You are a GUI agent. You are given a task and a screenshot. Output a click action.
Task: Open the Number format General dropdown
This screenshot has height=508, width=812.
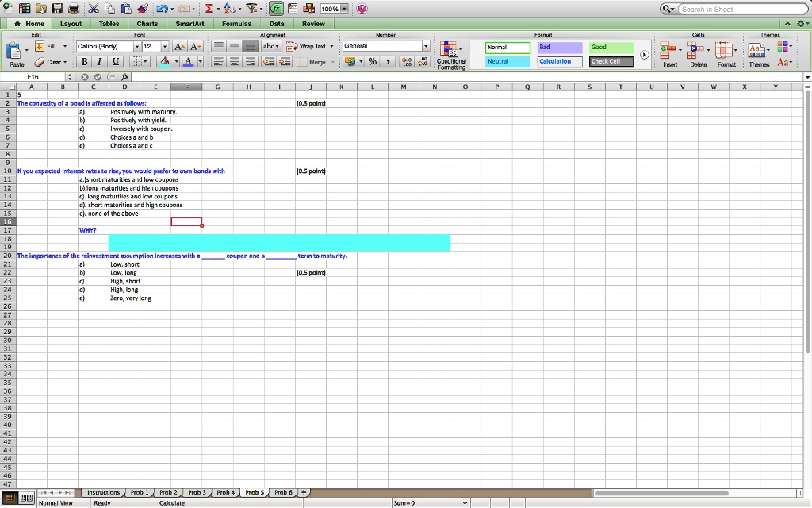tap(426, 45)
